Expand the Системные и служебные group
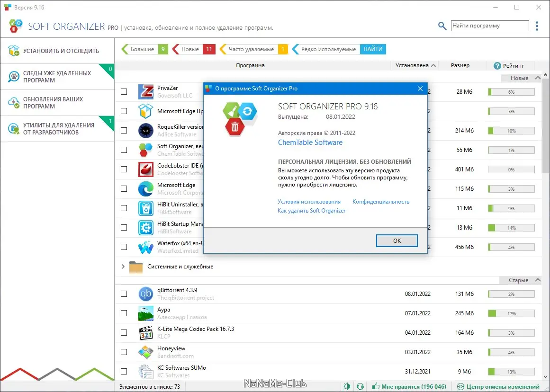 point(123,267)
